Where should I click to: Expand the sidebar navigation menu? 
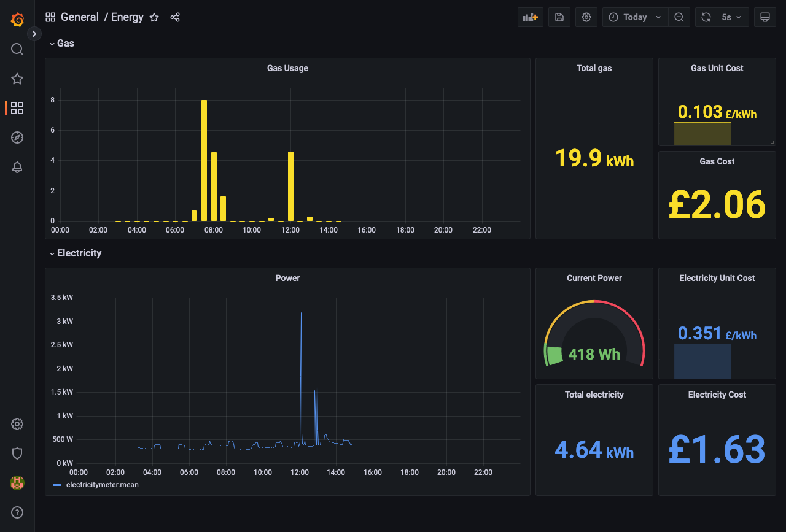point(34,34)
